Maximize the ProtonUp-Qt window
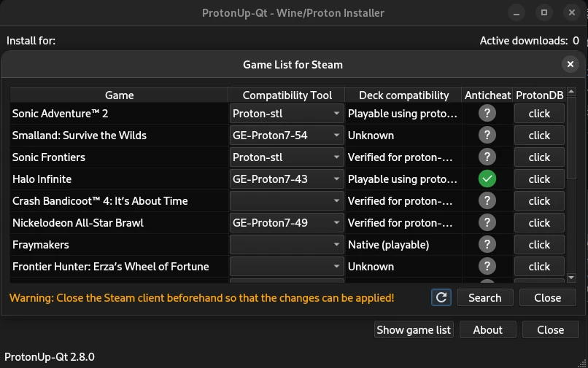This screenshot has width=588, height=368. (x=544, y=13)
